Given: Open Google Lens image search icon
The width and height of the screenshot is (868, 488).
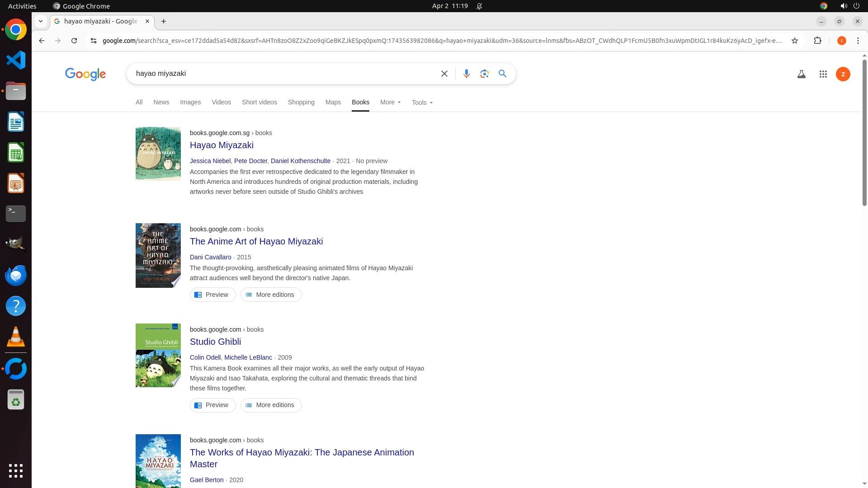Looking at the screenshot, I should pos(484,74).
